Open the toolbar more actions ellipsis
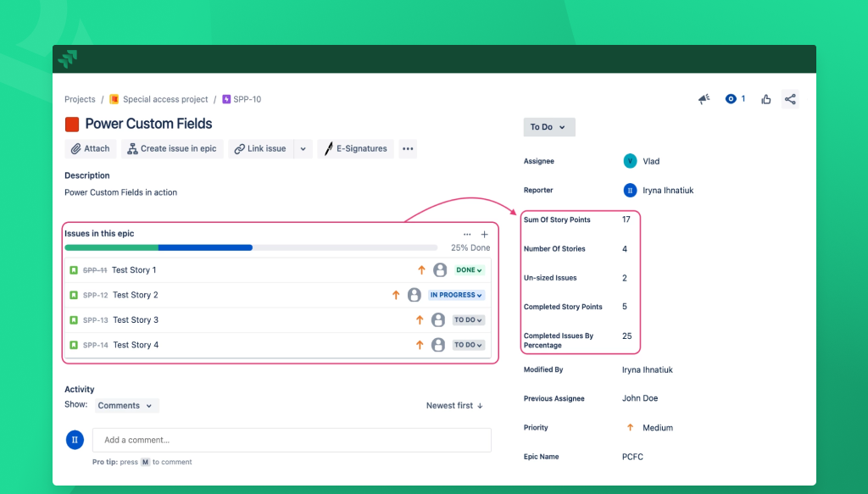 (408, 149)
